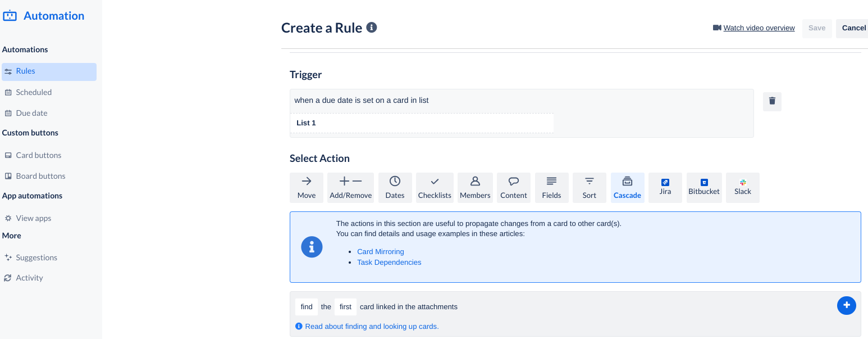Delete the trigger with the trash icon
Image resolution: width=868 pixels, height=339 pixels.
pyautogui.click(x=772, y=101)
